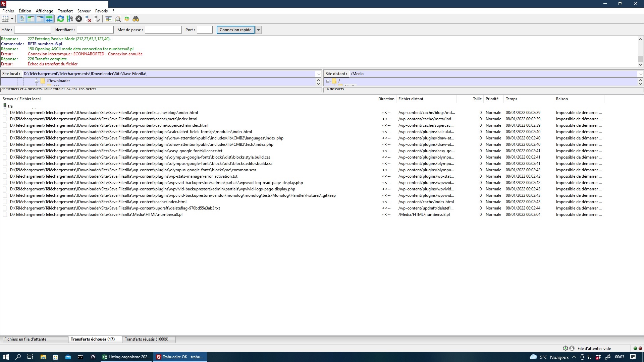This screenshot has width=644, height=362.
Task: Switch to Transferts échoués (17) tab
Action: click(95, 339)
